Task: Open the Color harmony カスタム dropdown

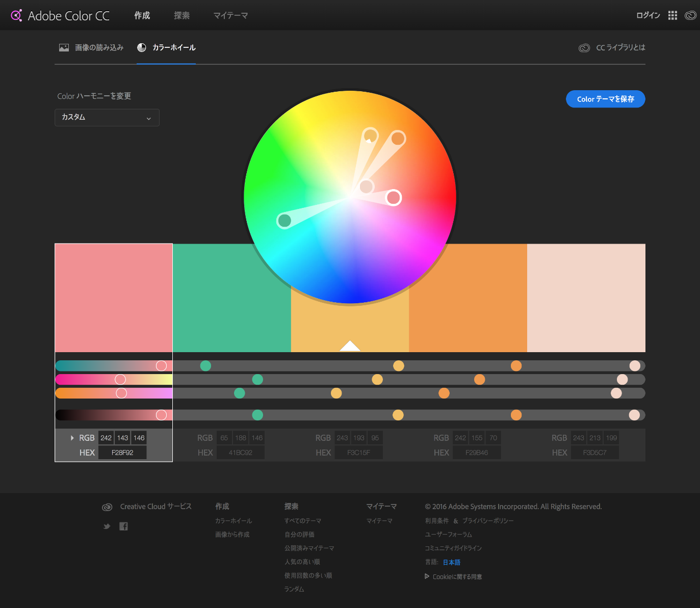Action: pos(107,118)
